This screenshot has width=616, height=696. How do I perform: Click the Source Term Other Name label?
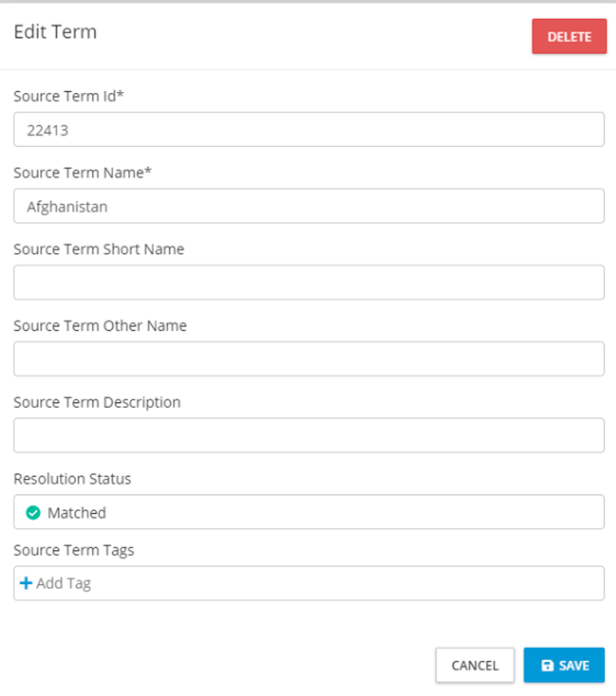(x=100, y=326)
